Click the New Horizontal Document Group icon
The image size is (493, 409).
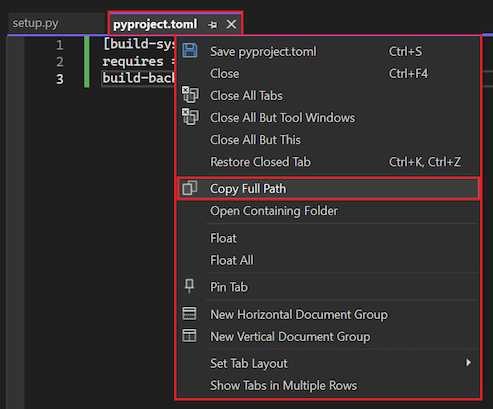click(189, 314)
